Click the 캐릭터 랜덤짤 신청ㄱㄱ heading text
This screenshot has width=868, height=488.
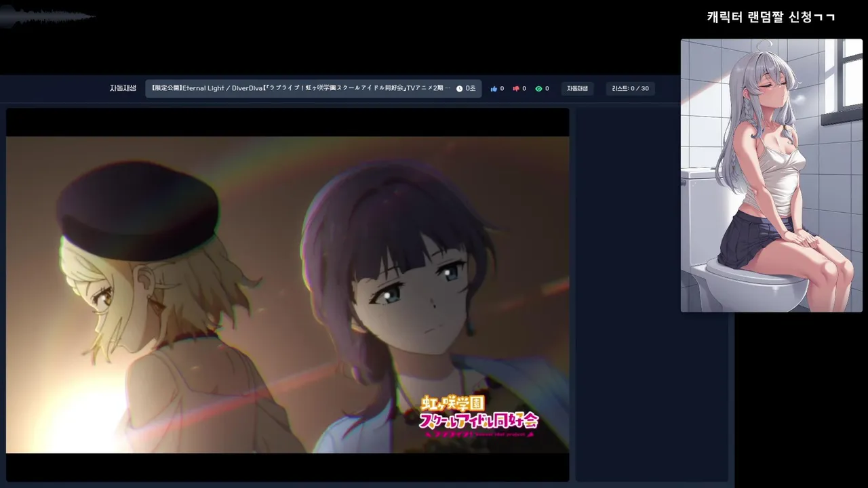pos(770,17)
